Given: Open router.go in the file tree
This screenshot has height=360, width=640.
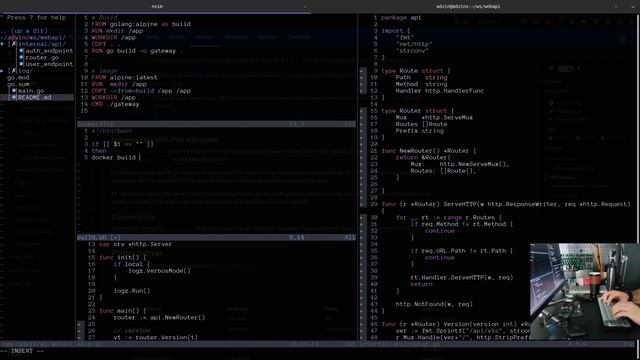Looking at the screenshot, I should [42, 58].
